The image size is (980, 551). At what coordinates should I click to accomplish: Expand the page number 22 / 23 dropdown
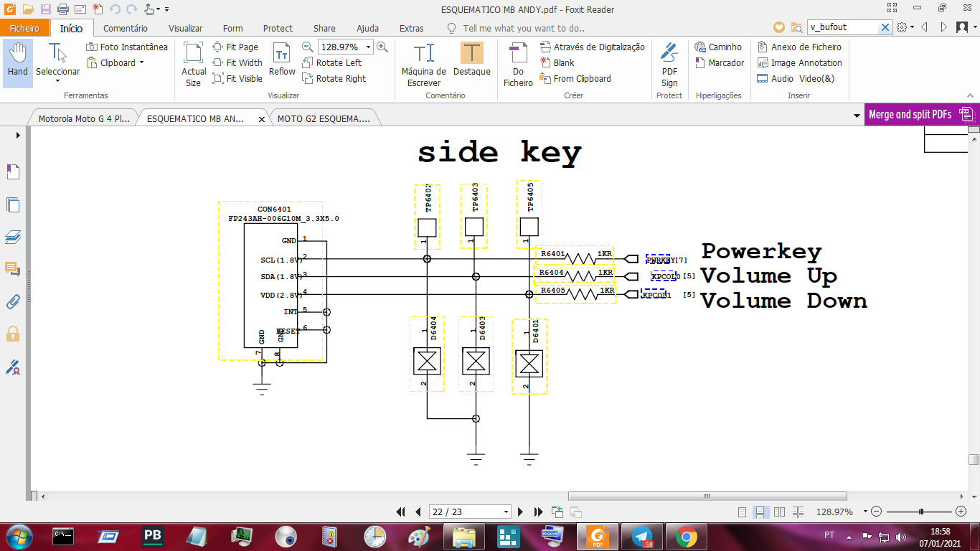(x=506, y=512)
